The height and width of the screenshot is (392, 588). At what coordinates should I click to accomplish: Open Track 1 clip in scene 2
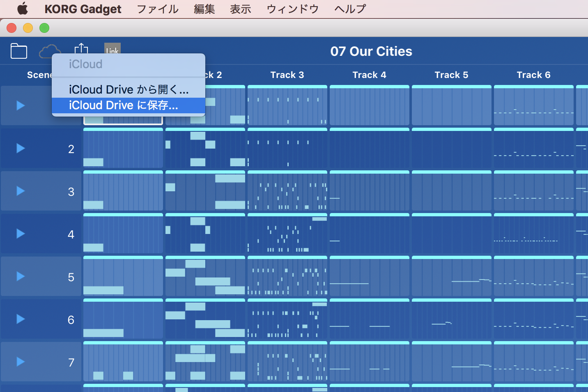coord(123,148)
